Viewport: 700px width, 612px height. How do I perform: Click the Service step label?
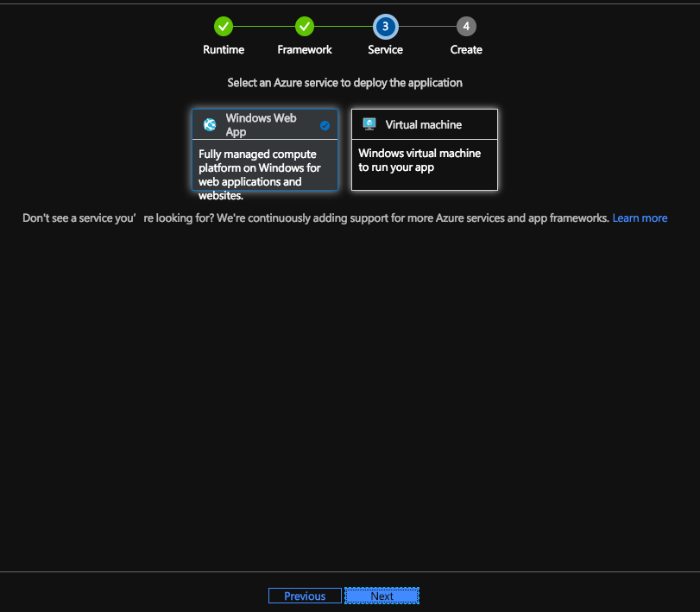pos(385,49)
